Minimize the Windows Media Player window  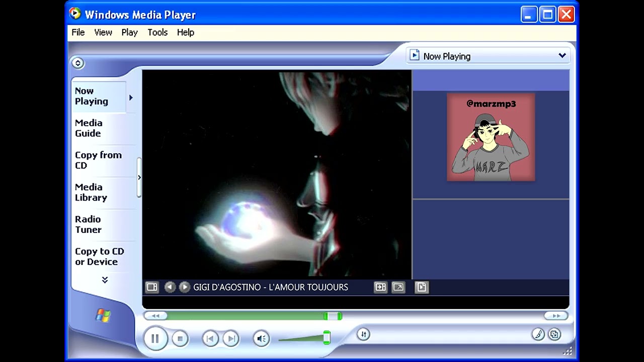(x=528, y=15)
